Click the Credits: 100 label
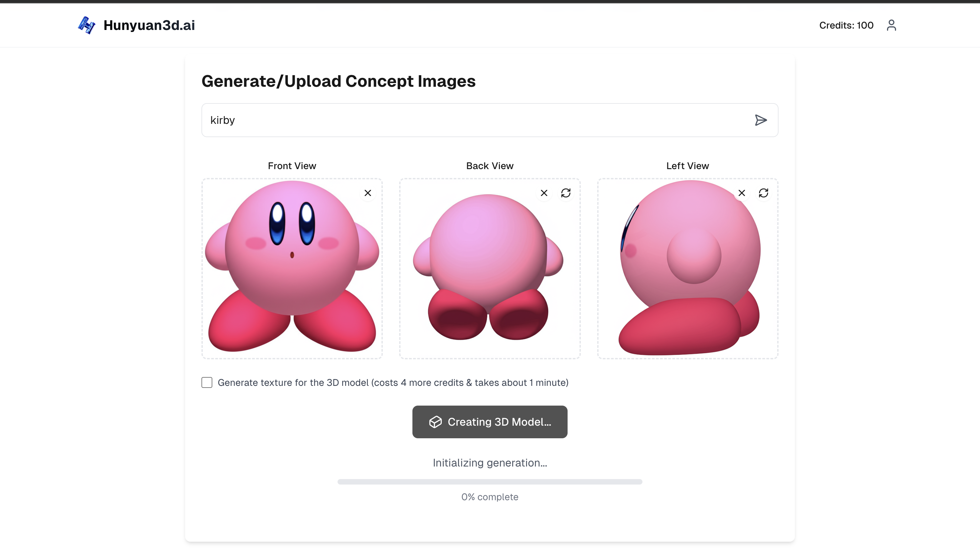The height and width of the screenshot is (556, 980). coord(846,25)
